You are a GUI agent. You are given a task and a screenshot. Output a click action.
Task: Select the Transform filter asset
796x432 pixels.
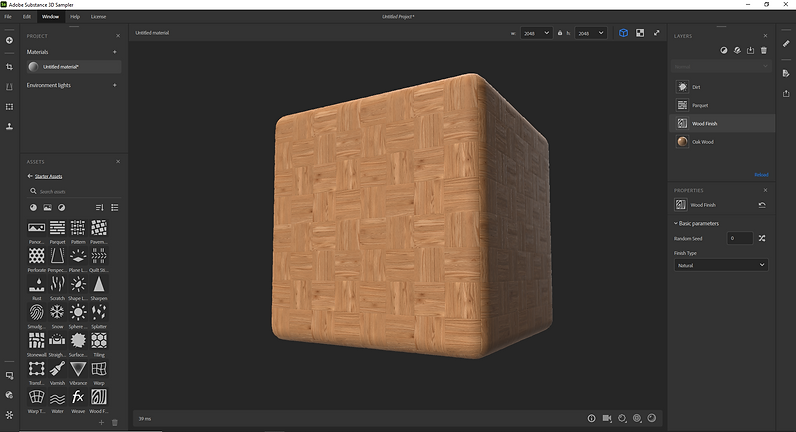[37, 369]
